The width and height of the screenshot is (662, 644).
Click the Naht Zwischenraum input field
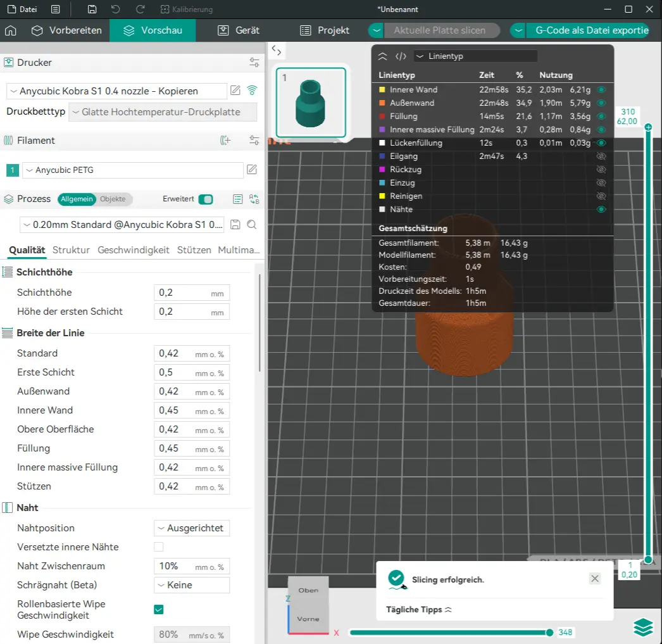pos(192,566)
